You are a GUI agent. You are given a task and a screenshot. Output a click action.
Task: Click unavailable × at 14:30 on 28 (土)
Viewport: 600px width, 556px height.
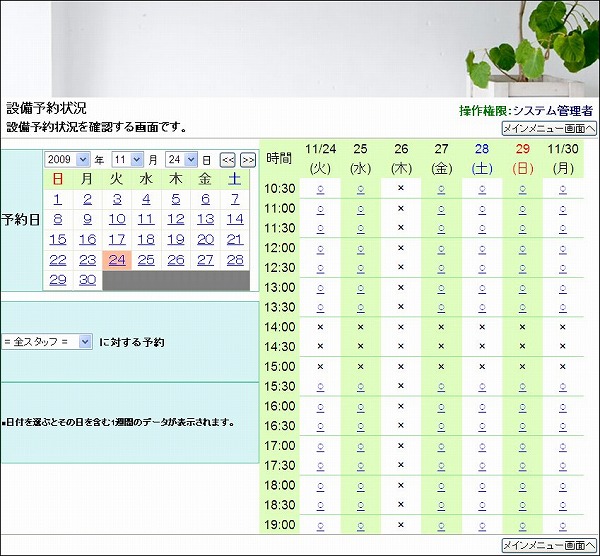click(482, 346)
